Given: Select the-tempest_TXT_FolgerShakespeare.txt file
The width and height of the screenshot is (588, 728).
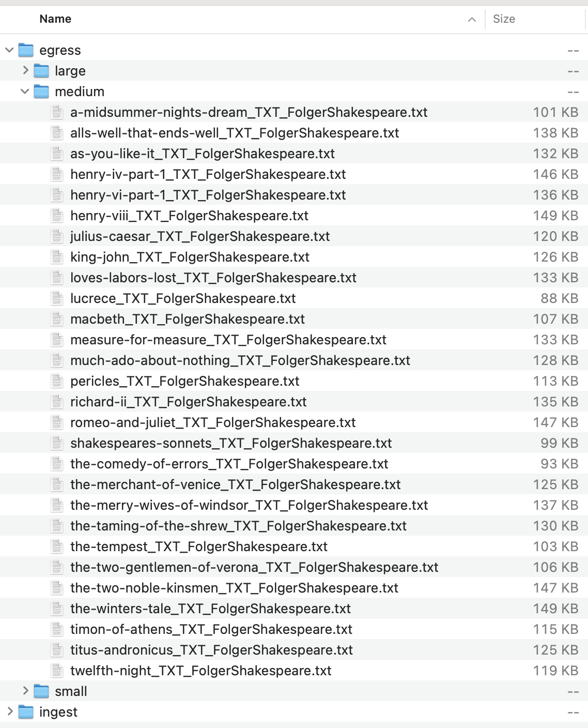Looking at the screenshot, I should coord(199,547).
